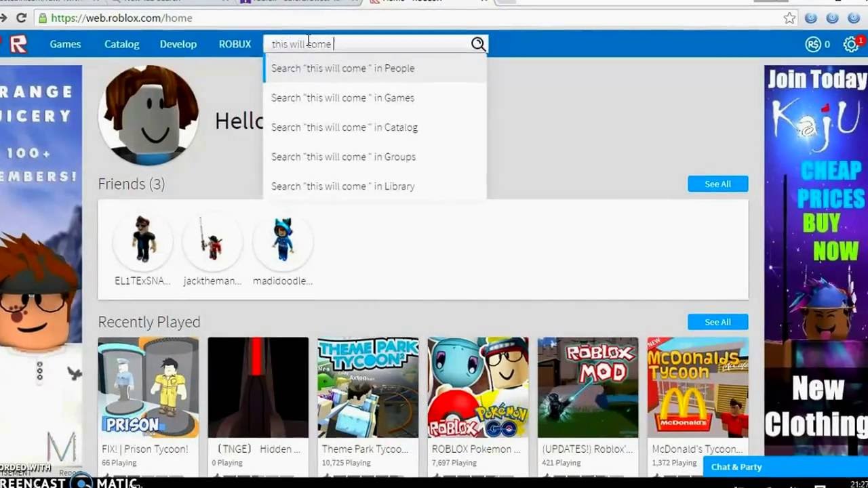This screenshot has height=488, width=868.
Task: Open friend jacktheman avatar
Action: [x=212, y=242]
